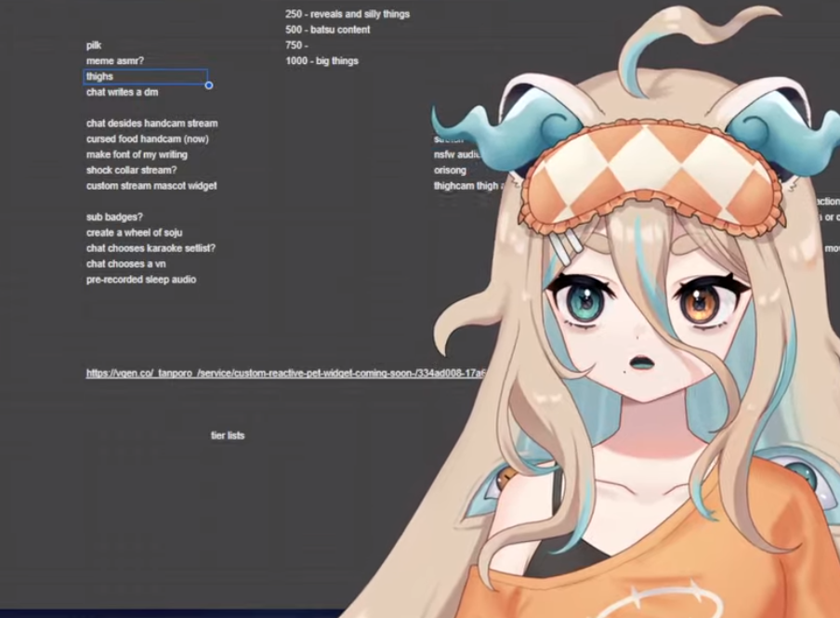Click 'create a wheel of soju' cell

135,232
